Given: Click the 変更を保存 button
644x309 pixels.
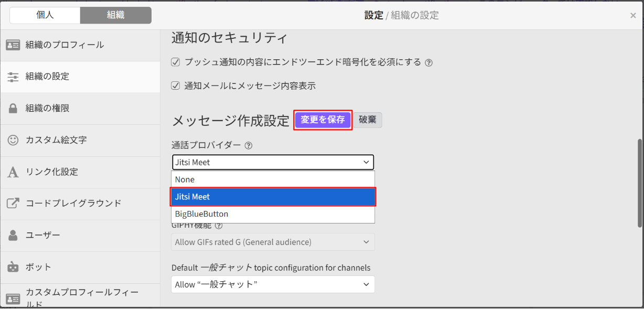Looking at the screenshot, I should [x=323, y=120].
